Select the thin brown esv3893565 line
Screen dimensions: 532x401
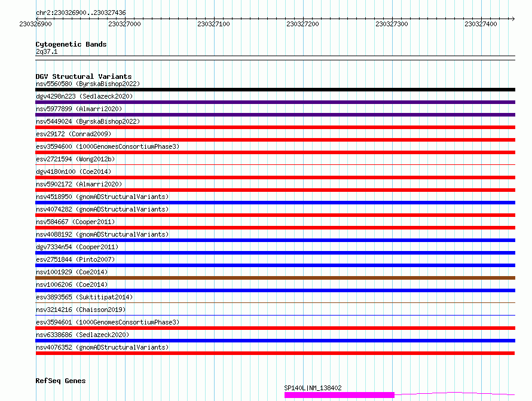(275, 302)
